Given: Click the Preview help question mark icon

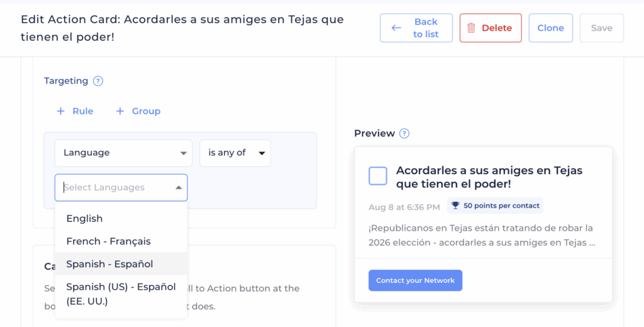Looking at the screenshot, I should (x=404, y=133).
